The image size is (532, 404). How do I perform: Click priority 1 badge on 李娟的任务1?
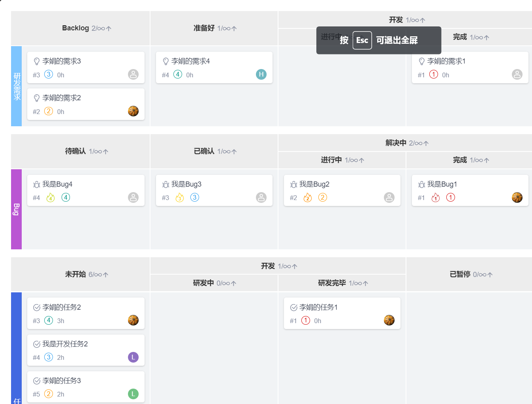306,321
